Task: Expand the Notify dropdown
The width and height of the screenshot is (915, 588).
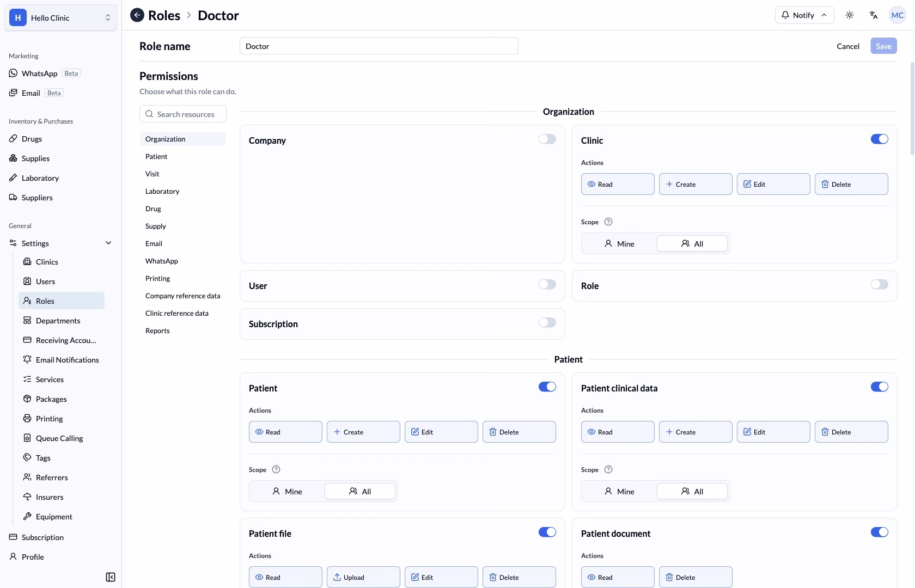Action: tap(804, 15)
